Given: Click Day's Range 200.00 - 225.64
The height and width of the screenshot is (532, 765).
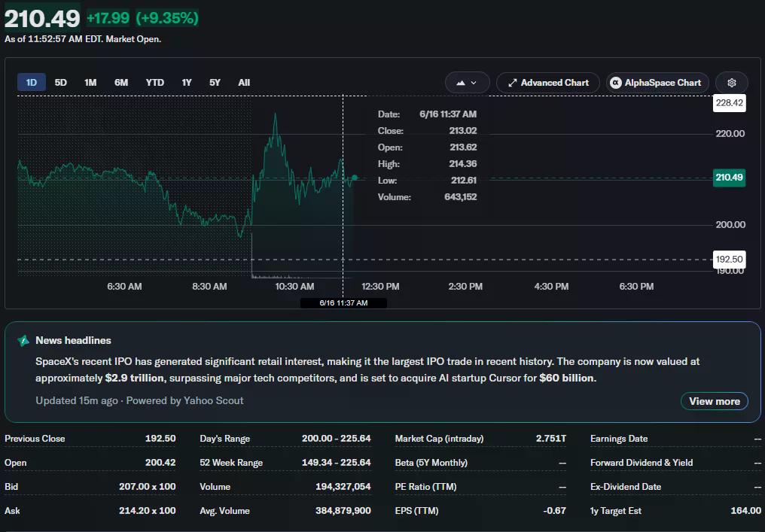Looking at the screenshot, I should tap(336, 439).
